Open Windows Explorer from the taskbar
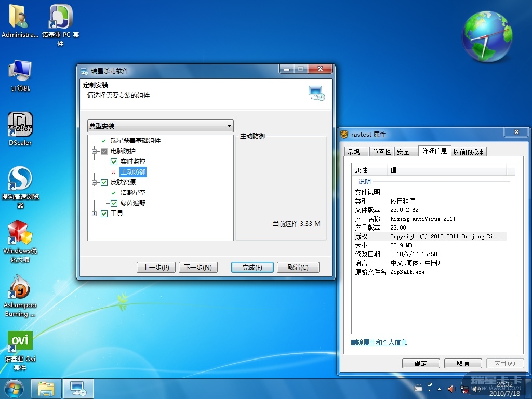The height and width of the screenshot is (399, 532). point(46,389)
